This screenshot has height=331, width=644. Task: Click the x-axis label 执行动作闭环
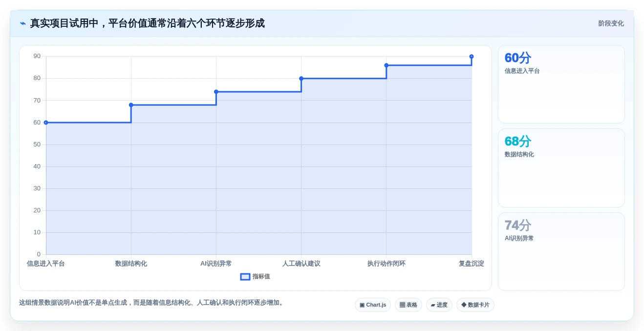[x=386, y=264]
